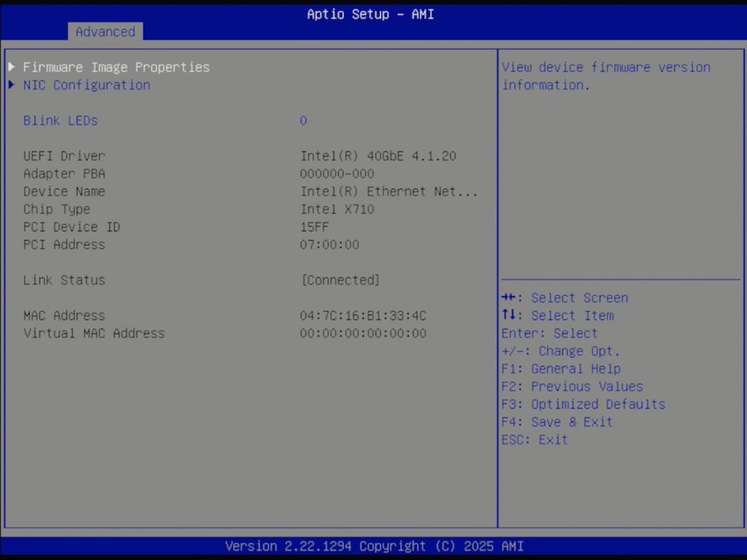Click the MAC Address value
Image resolution: width=747 pixels, height=560 pixels.
[x=363, y=315]
